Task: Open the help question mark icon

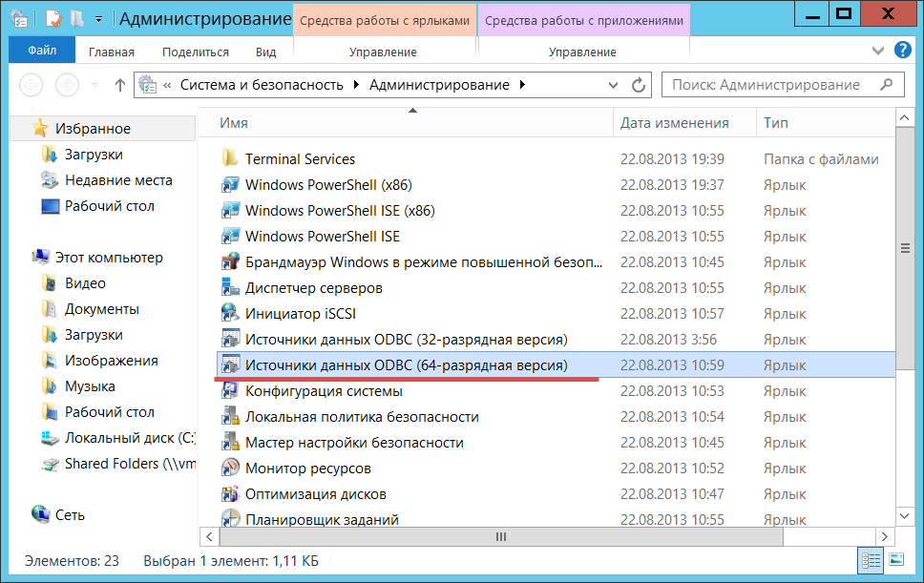Action: click(x=902, y=50)
